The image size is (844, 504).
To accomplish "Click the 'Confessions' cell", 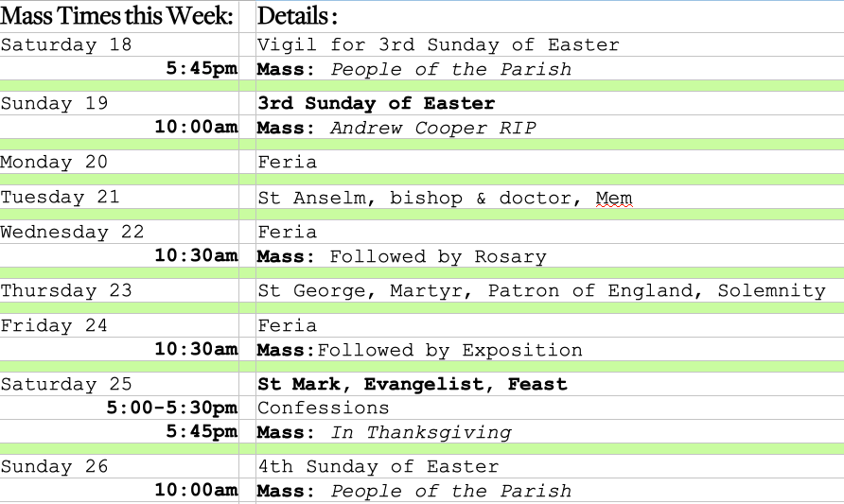I will [323, 408].
